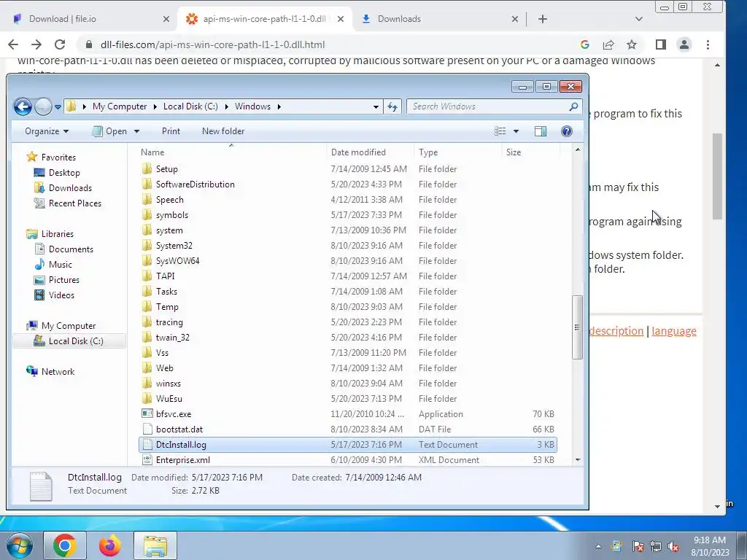
Task: Expand the breadcrumb arrow after My Computer
Action: click(x=155, y=106)
